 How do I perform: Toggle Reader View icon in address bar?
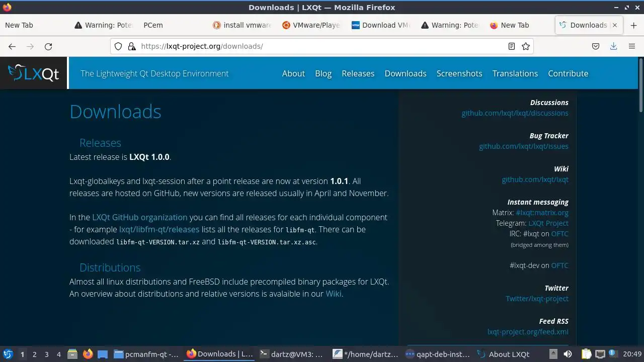[511, 46]
